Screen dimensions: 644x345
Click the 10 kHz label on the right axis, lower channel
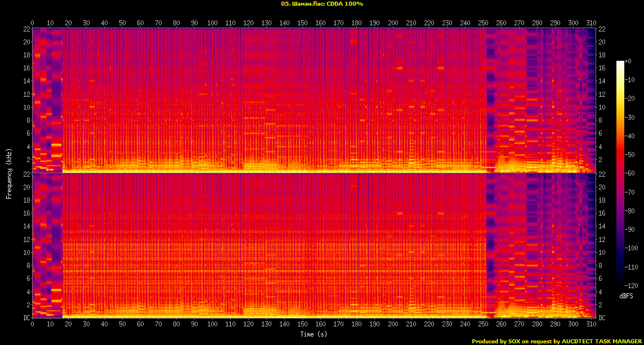(x=602, y=252)
